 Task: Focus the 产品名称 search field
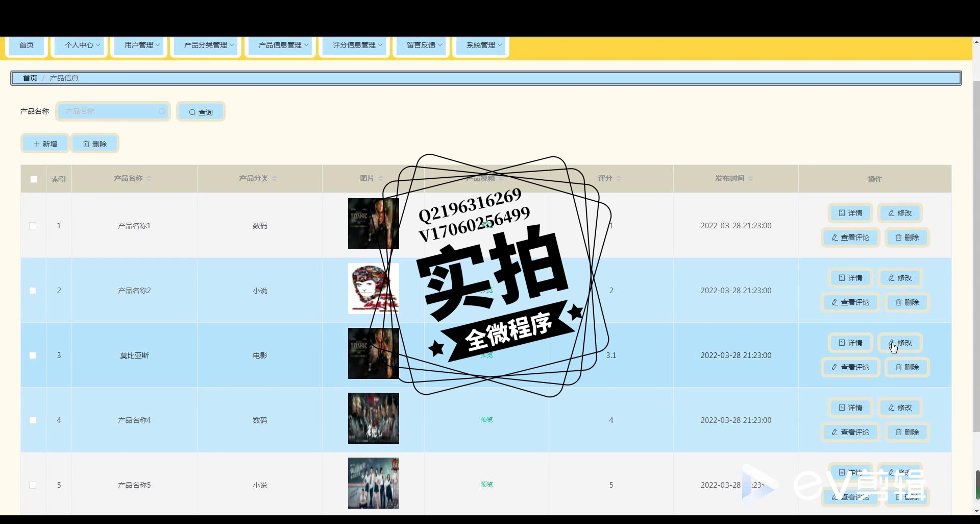point(113,111)
